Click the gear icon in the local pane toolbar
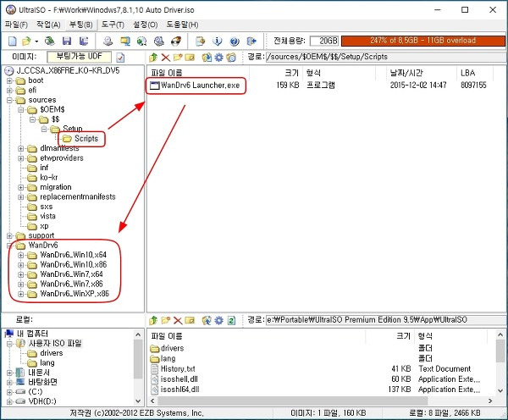The image size is (508, 420). pos(219,321)
